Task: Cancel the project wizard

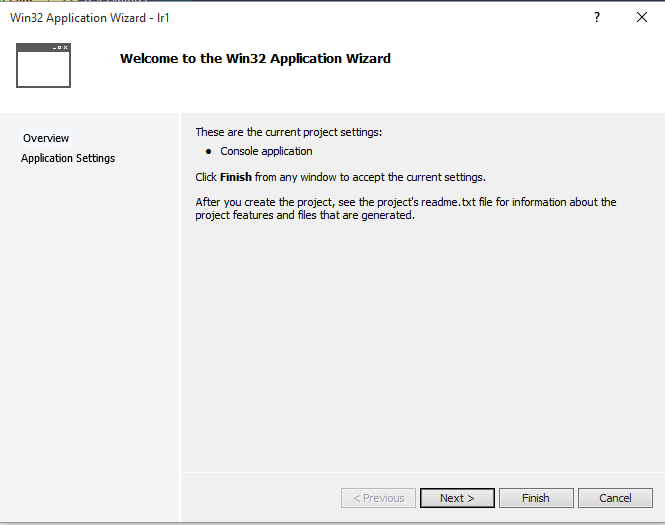Action: (x=615, y=498)
